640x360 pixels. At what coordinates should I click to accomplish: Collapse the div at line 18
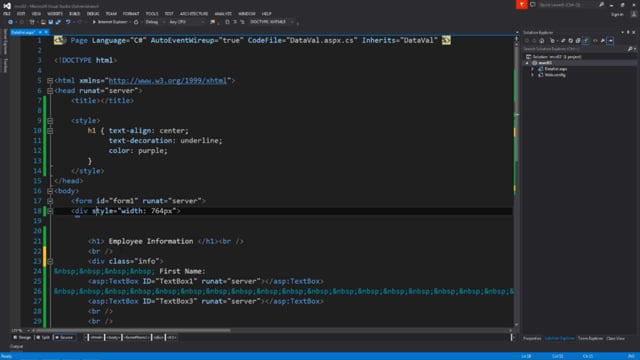[50, 211]
